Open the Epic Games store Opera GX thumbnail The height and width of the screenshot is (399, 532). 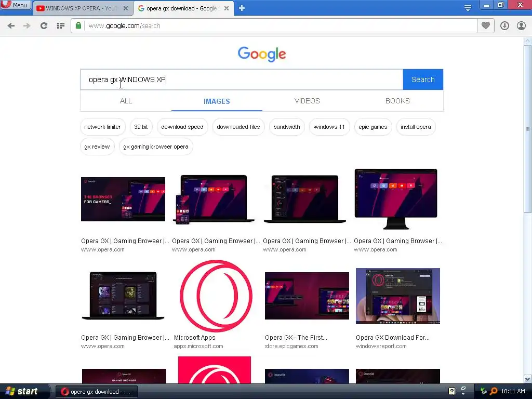307,296
